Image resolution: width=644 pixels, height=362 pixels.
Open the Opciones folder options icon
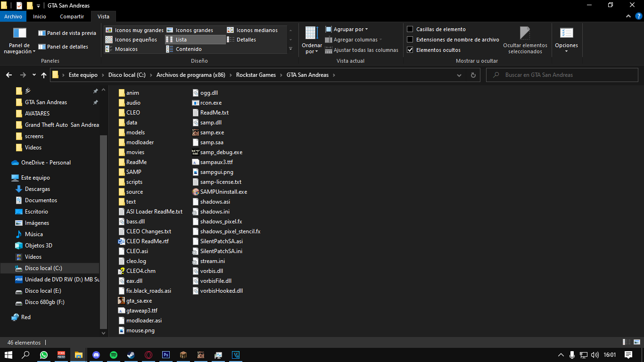pos(566,33)
